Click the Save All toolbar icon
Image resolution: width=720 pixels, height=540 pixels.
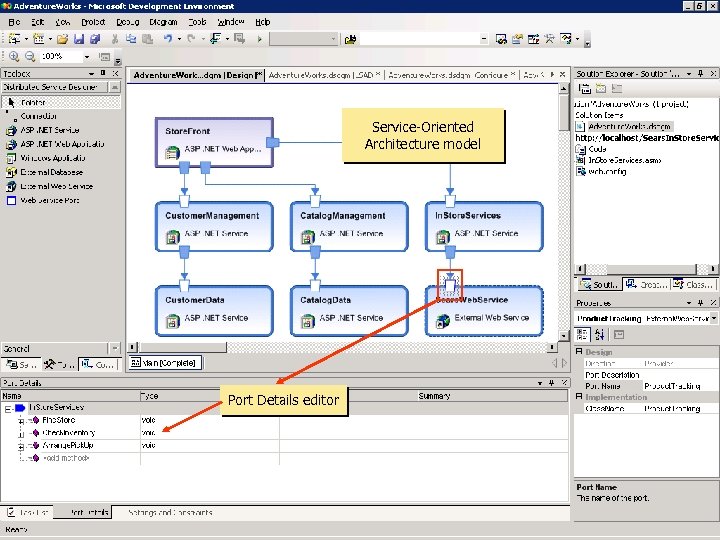(96, 39)
